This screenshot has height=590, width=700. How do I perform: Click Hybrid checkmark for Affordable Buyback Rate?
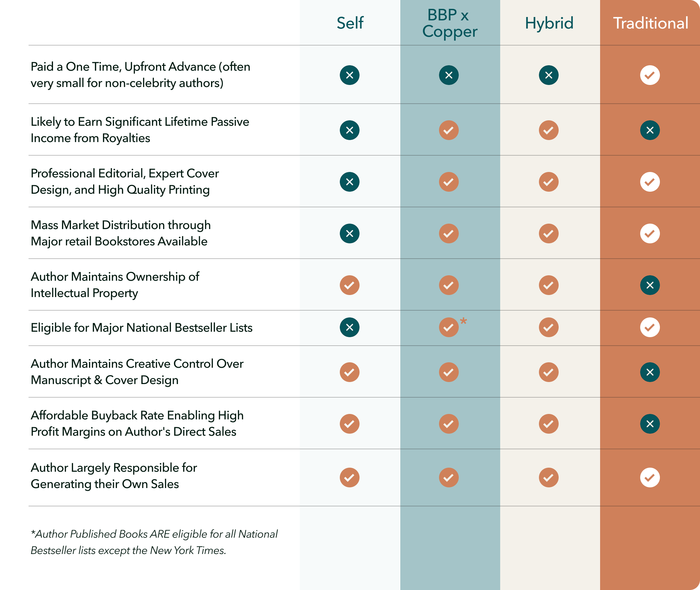click(x=548, y=424)
